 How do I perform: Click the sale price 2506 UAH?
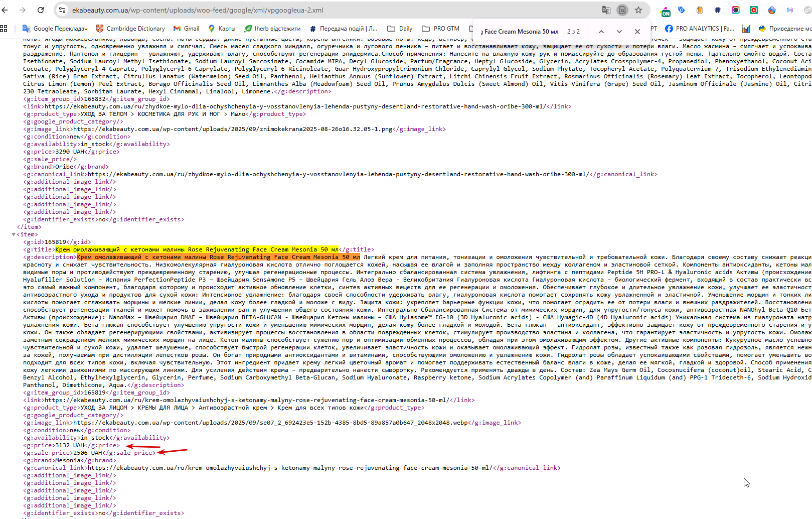point(88,453)
